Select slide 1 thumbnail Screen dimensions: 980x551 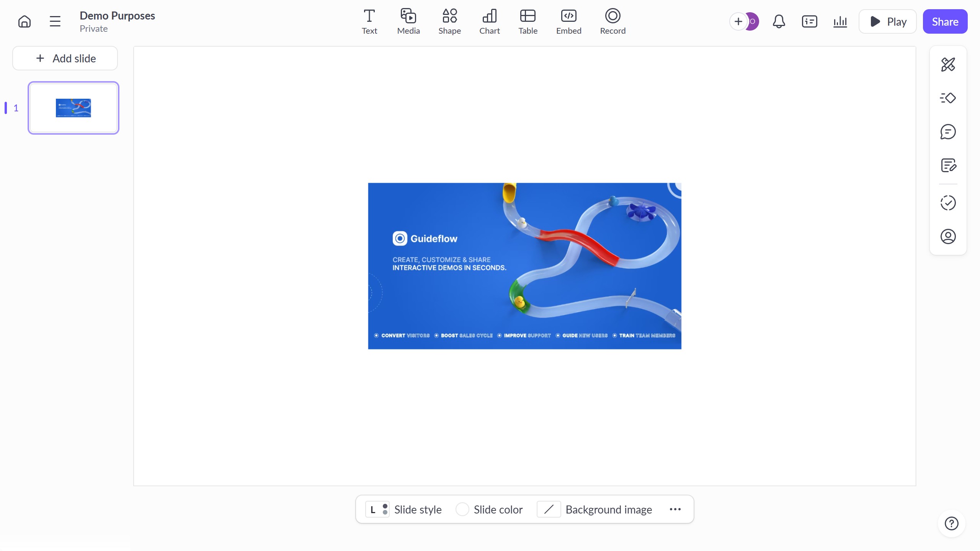(73, 108)
